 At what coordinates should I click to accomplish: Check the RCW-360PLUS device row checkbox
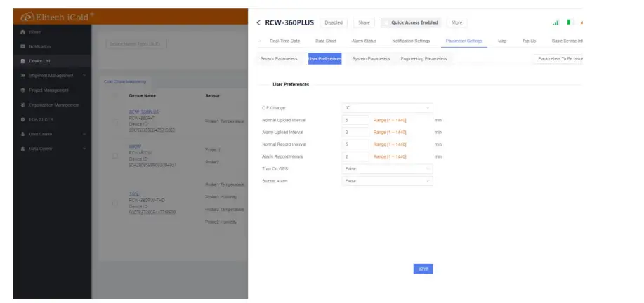(x=114, y=121)
